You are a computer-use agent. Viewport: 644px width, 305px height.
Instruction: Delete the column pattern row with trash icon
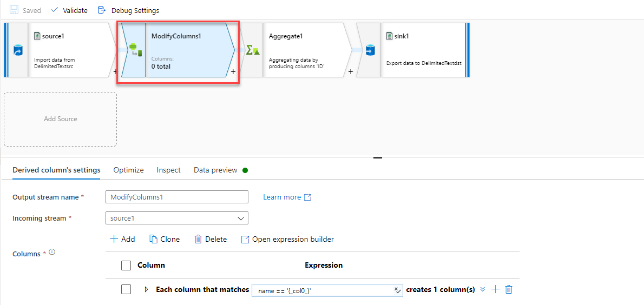pyautogui.click(x=509, y=289)
